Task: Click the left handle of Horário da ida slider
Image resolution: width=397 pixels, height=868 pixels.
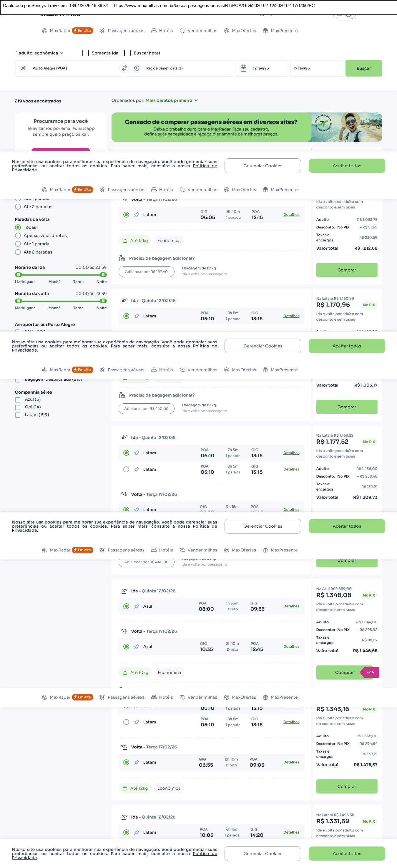Action: (19, 275)
